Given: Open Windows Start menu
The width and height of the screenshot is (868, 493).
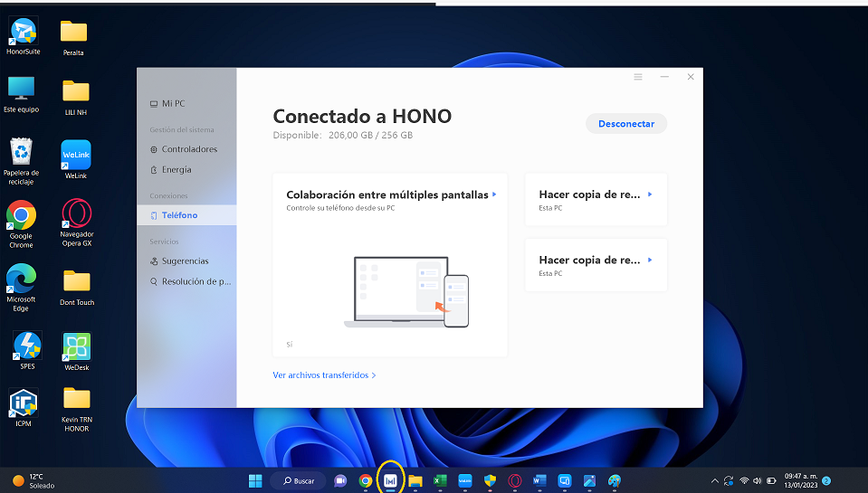Looking at the screenshot, I should tap(256, 480).
